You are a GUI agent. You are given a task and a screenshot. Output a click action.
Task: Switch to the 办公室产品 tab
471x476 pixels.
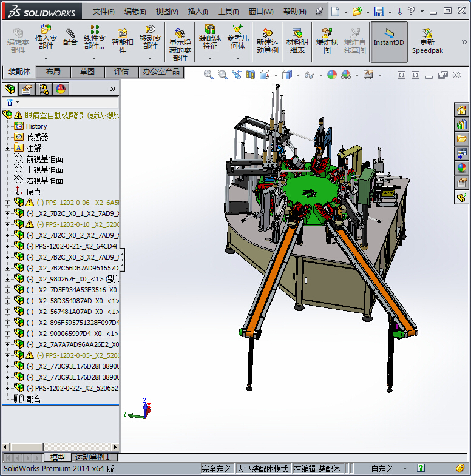click(x=161, y=72)
